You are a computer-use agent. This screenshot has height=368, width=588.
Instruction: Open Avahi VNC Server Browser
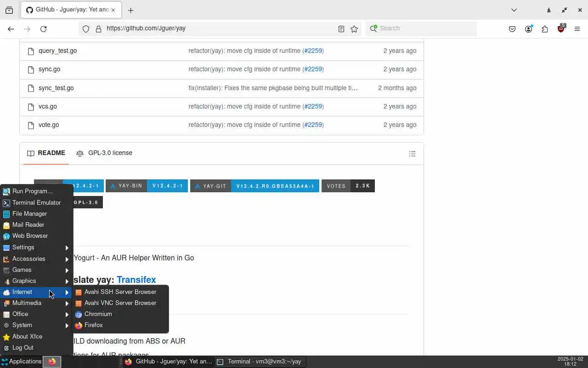coord(121,303)
